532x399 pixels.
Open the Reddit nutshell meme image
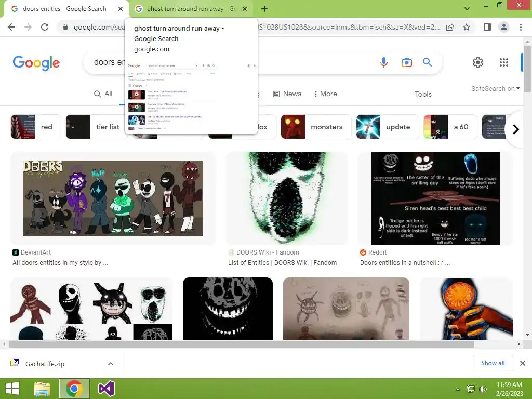[x=435, y=198]
